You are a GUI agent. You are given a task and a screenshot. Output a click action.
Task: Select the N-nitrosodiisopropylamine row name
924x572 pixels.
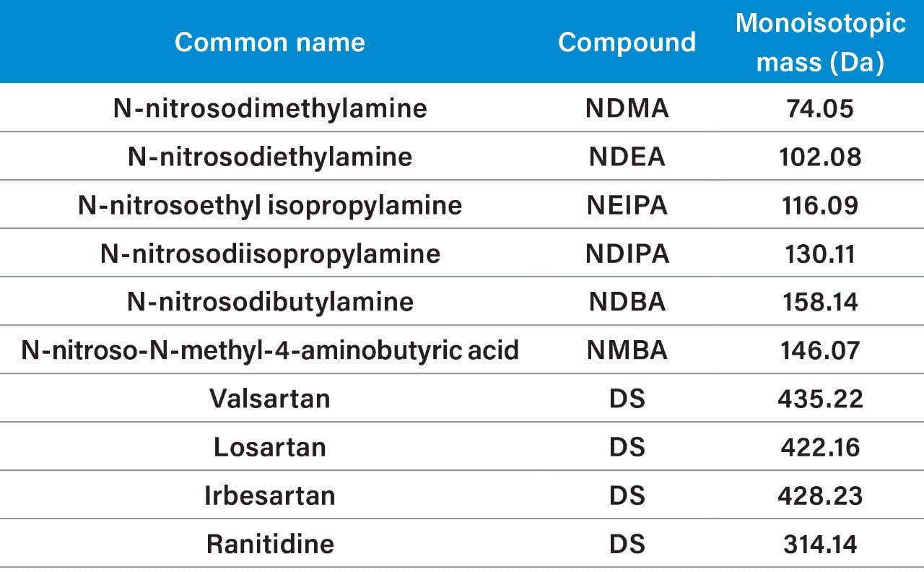coord(270,253)
